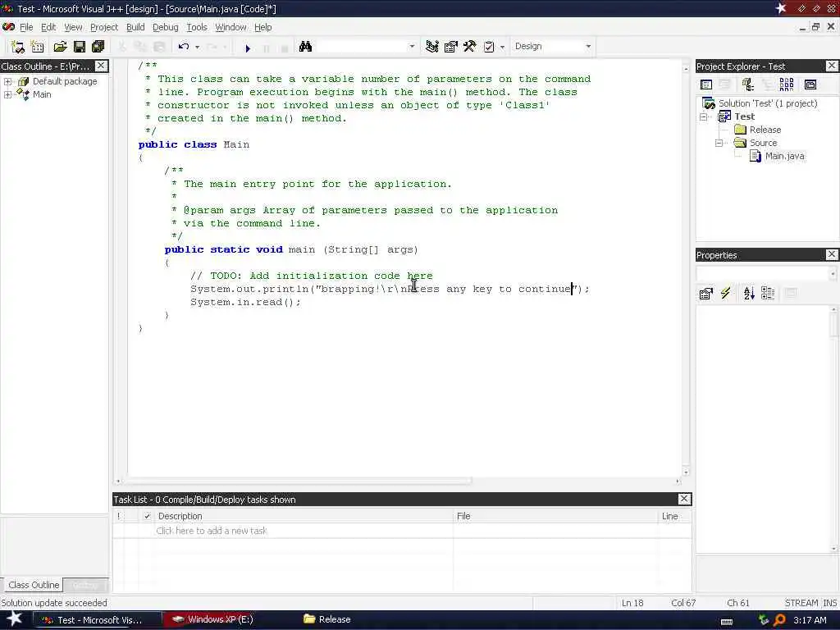Click the Default package icon in Class Outline
840x630 pixels.
point(23,81)
